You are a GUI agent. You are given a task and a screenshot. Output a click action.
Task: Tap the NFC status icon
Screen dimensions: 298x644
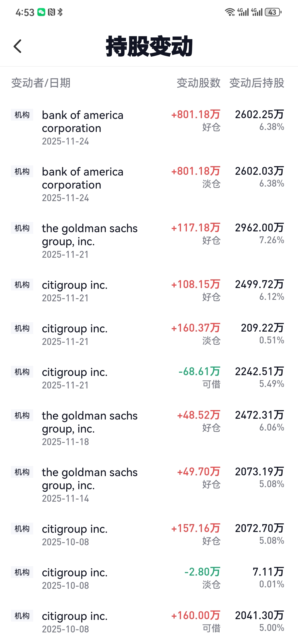[51, 12]
